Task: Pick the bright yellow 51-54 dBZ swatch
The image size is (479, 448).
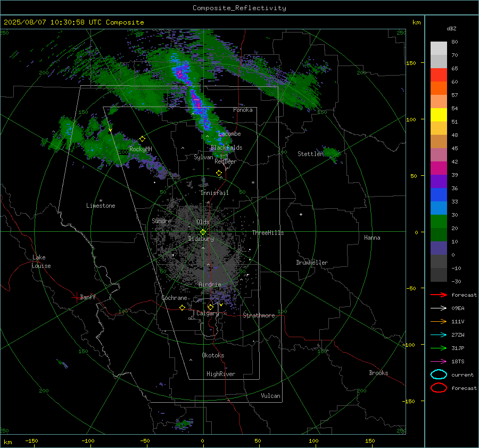Action: click(x=439, y=115)
